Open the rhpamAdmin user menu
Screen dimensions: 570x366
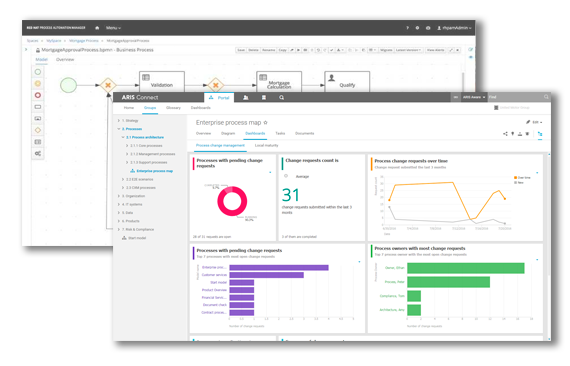click(454, 28)
